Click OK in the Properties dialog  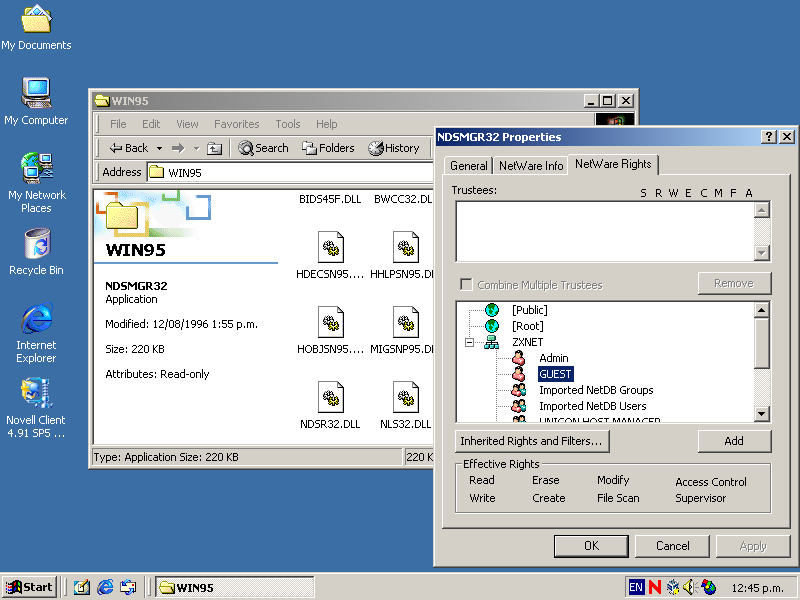click(591, 546)
